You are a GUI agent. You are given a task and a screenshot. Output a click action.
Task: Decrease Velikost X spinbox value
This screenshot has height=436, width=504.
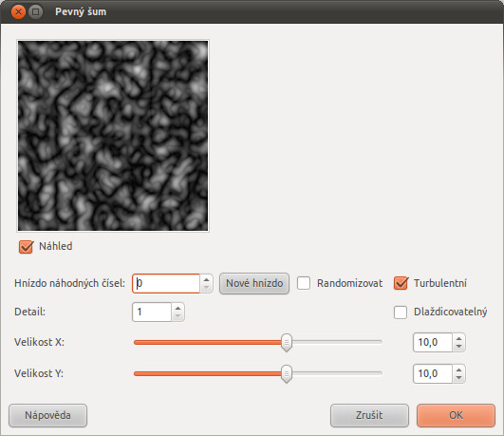pos(458,346)
